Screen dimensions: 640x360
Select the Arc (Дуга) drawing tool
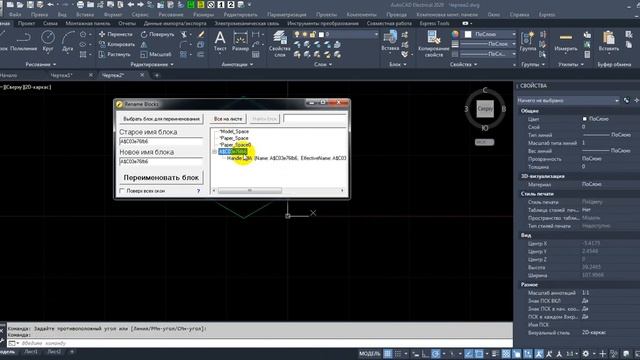pos(67,41)
